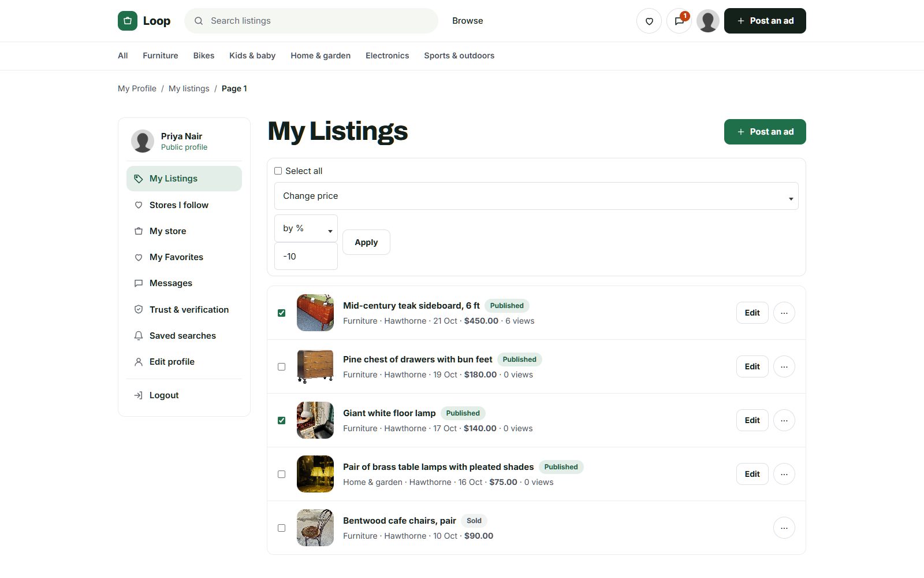
Task: Check the Pair of brass table lamps listing
Action: pos(282,474)
